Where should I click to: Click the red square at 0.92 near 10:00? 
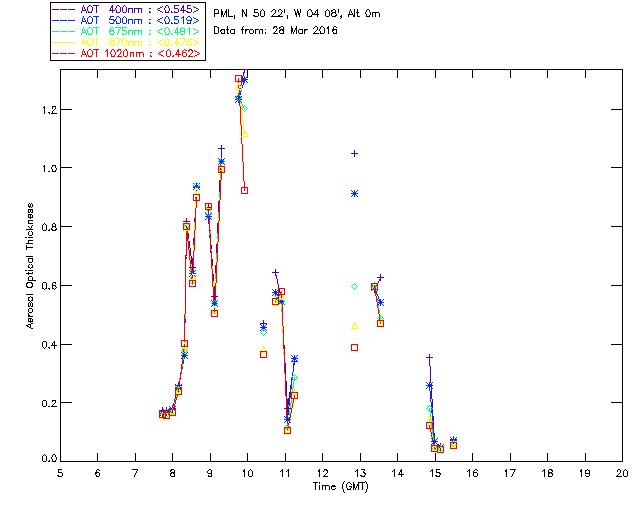tap(244, 190)
